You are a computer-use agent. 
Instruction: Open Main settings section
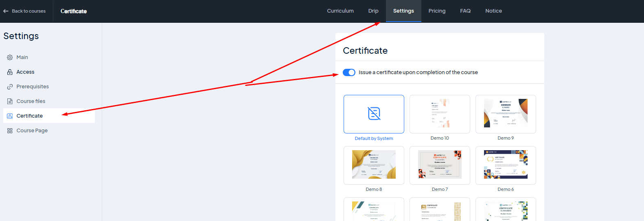(x=49, y=57)
